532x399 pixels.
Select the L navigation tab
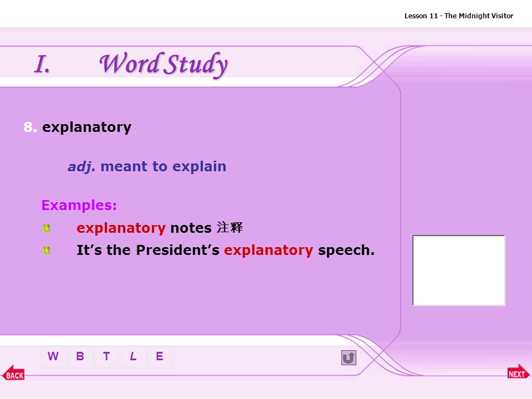(133, 356)
